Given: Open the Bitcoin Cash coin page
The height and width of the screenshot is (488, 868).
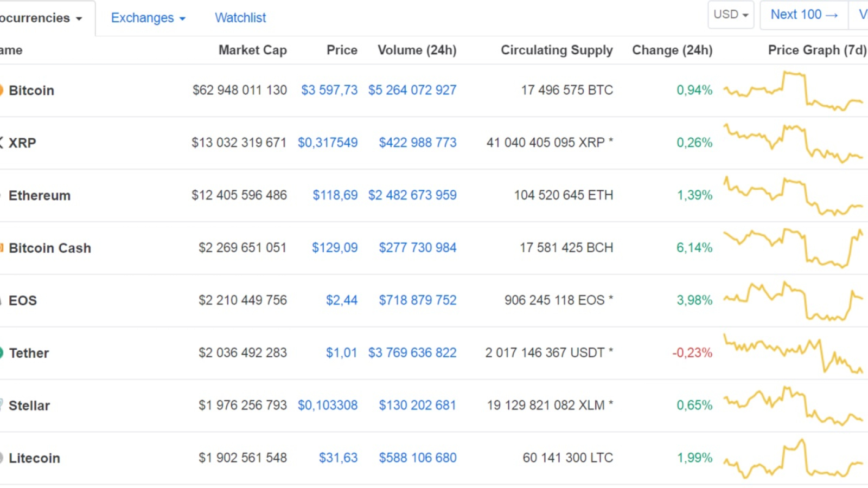Looking at the screenshot, I should pos(50,248).
